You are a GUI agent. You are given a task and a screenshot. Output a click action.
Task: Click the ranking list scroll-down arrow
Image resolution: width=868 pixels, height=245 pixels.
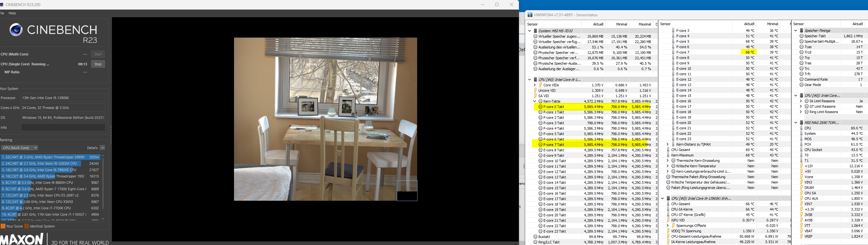(x=103, y=219)
